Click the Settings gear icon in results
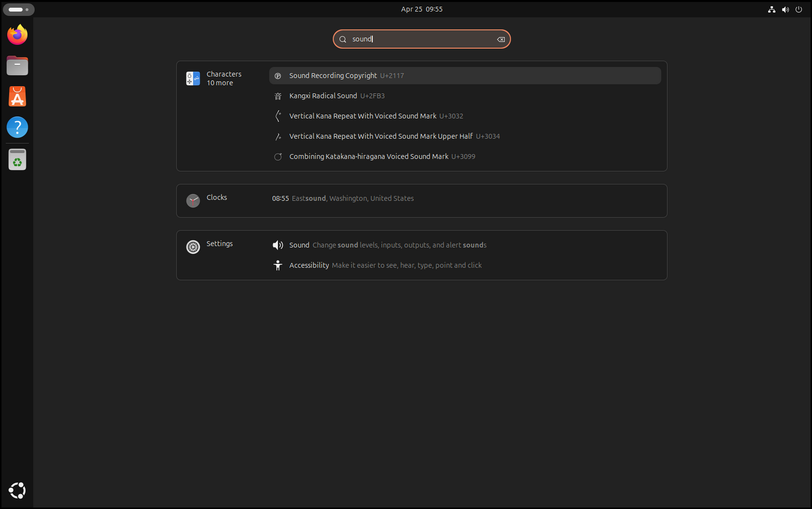This screenshot has width=812, height=509. click(x=193, y=247)
